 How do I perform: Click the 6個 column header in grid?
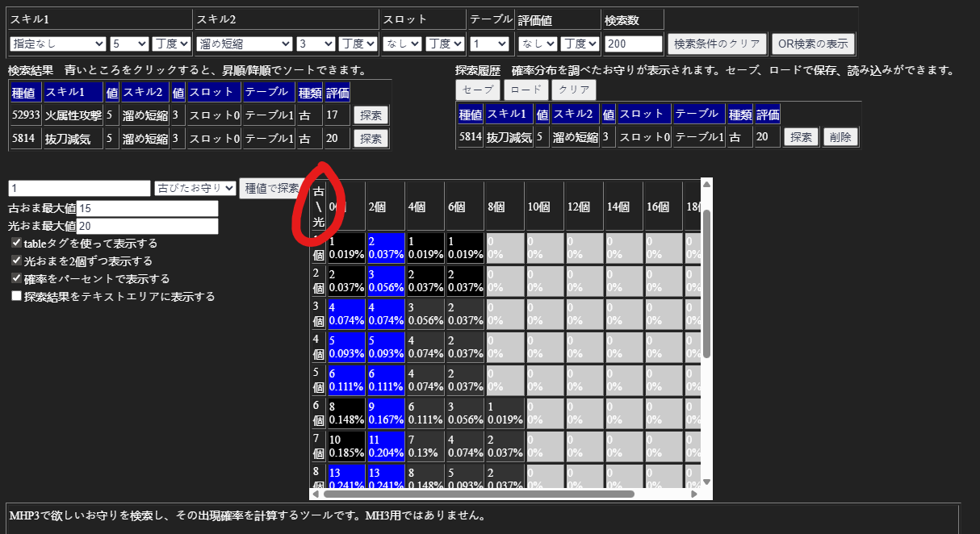[x=465, y=207]
